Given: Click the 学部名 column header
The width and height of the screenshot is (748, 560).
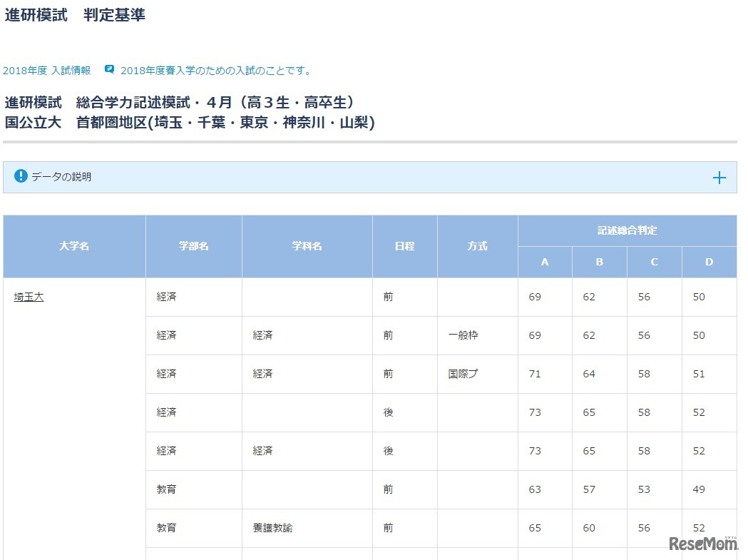Looking at the screenshot, I should pos(194,246).
